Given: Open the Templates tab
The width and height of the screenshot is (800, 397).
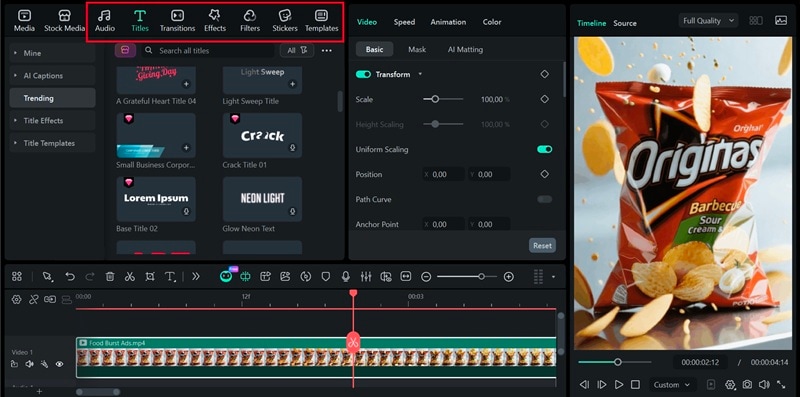Looking at the screenshot, I should point(321,21).
